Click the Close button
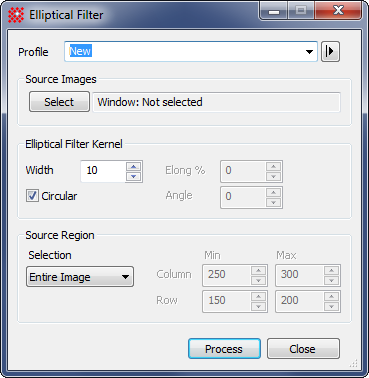 point(303,349)
